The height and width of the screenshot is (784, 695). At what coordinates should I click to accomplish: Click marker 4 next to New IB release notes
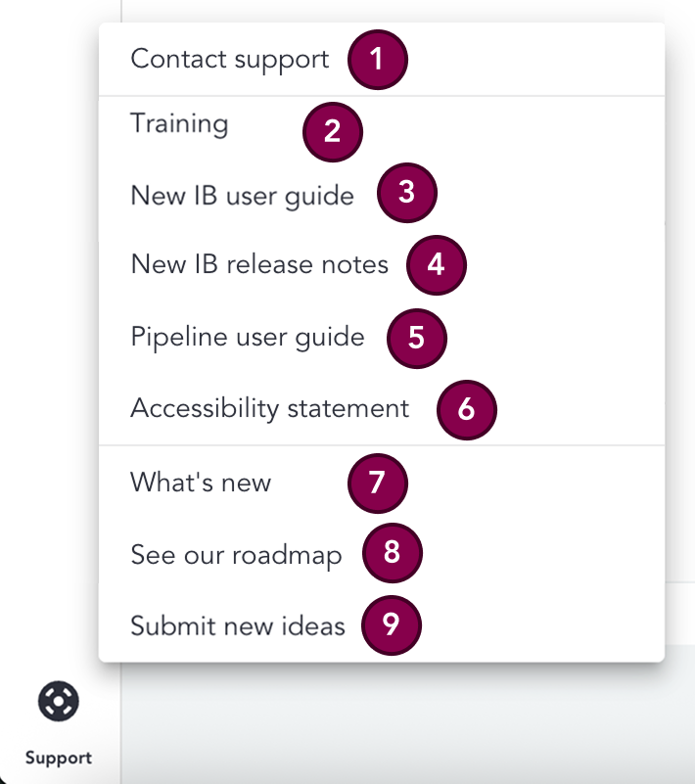(437, 265)
